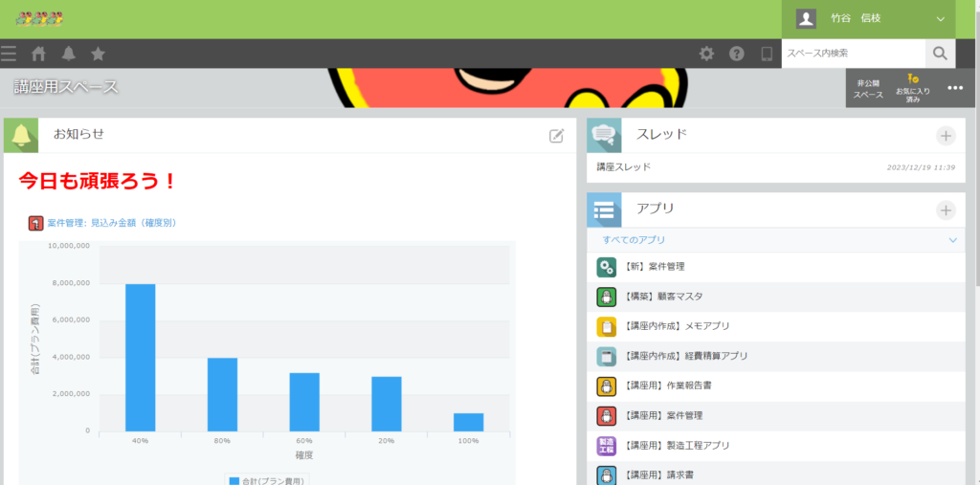
Task: Click the メモアプリ yellow note icon
Action: pyautogui.click(x=606, y=326)
